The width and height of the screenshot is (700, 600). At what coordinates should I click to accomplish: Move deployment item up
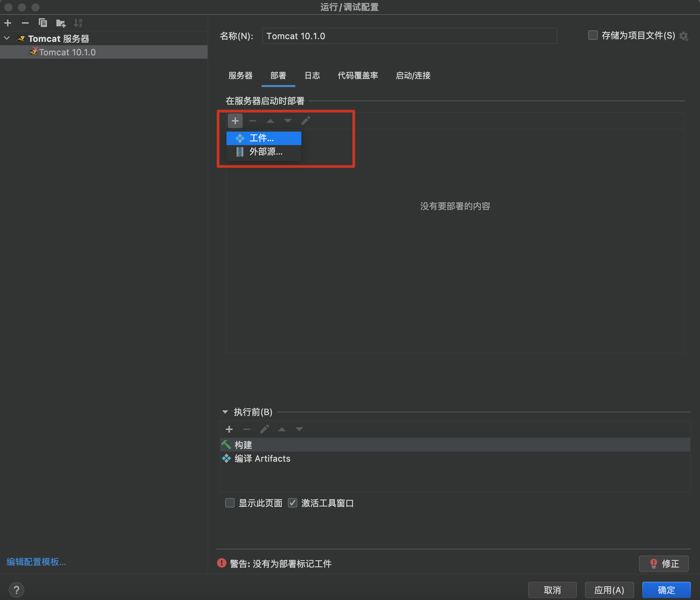(x=270, y=120)
